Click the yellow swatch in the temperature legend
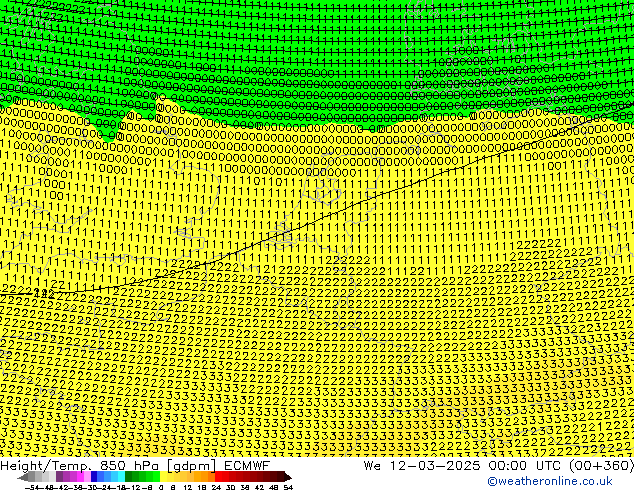The width and height of the screenshot is (634, 490). point(163,477)
